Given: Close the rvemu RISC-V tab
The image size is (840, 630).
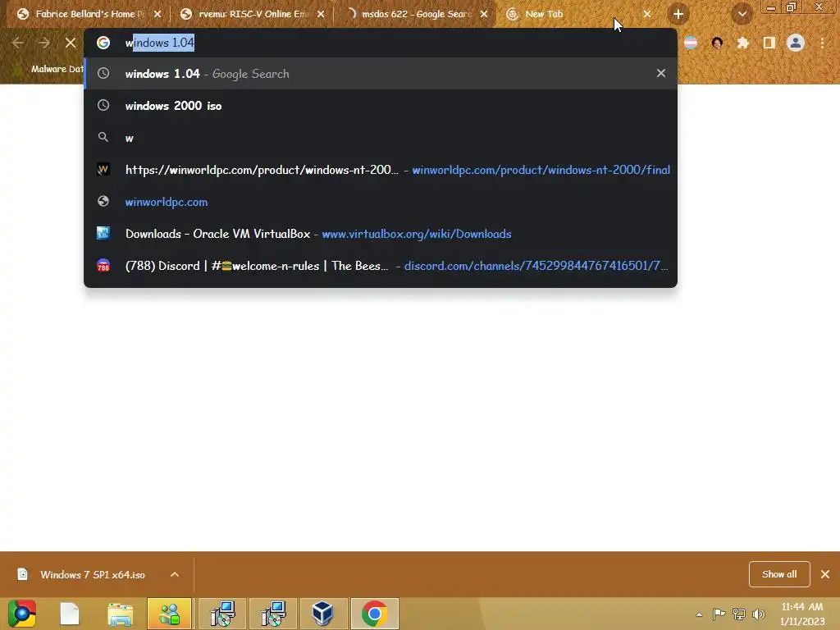Looking at the screenshot, I should point(321,15).
